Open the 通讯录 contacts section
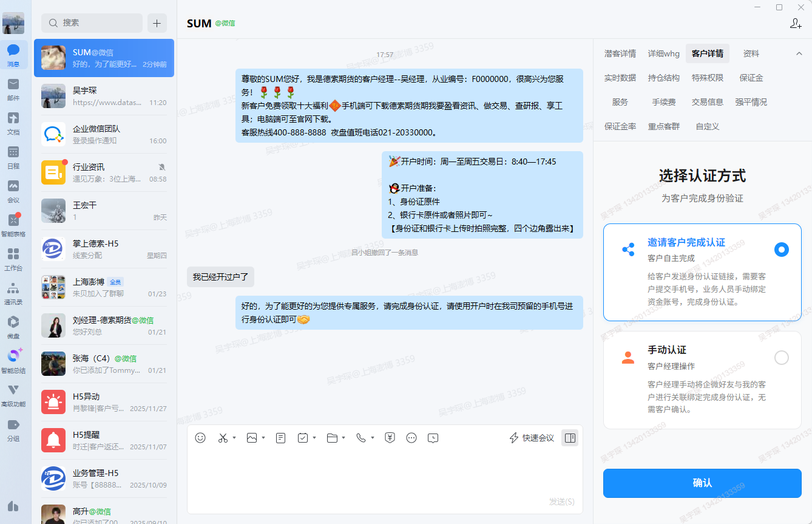The image size is (812, 524). point(13,293)
